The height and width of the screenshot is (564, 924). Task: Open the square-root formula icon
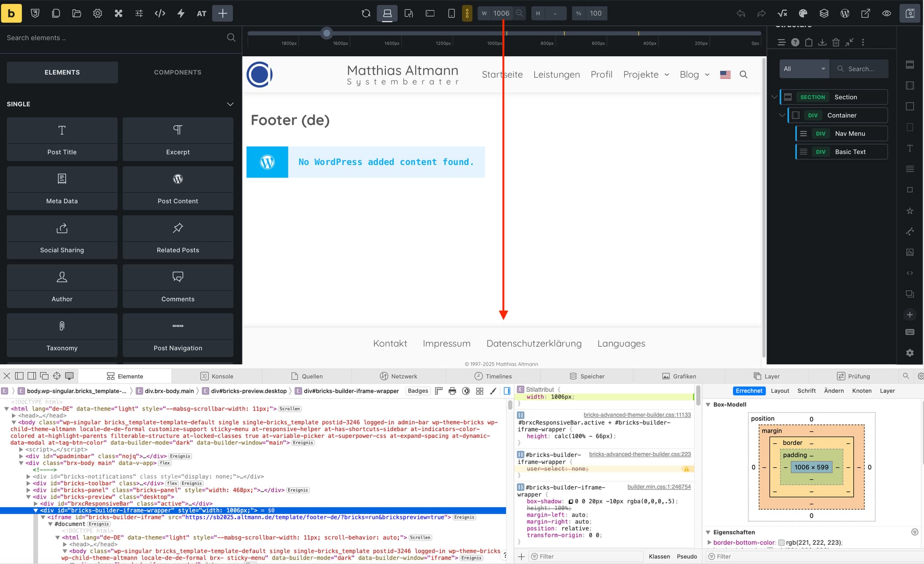point(783,13)
